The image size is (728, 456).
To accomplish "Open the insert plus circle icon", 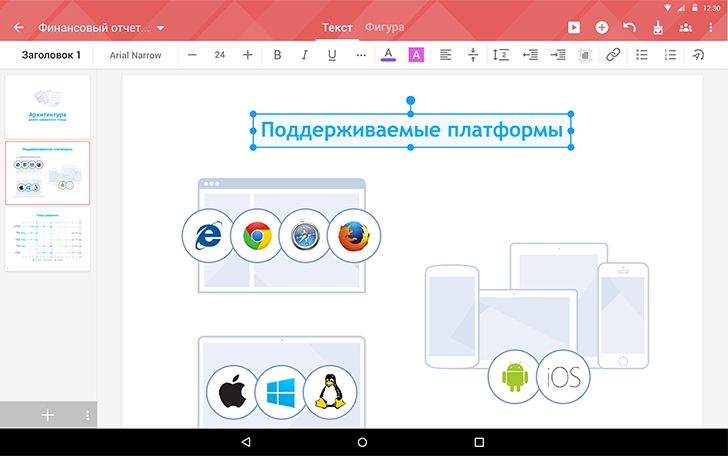I will [x=602, y=27].
